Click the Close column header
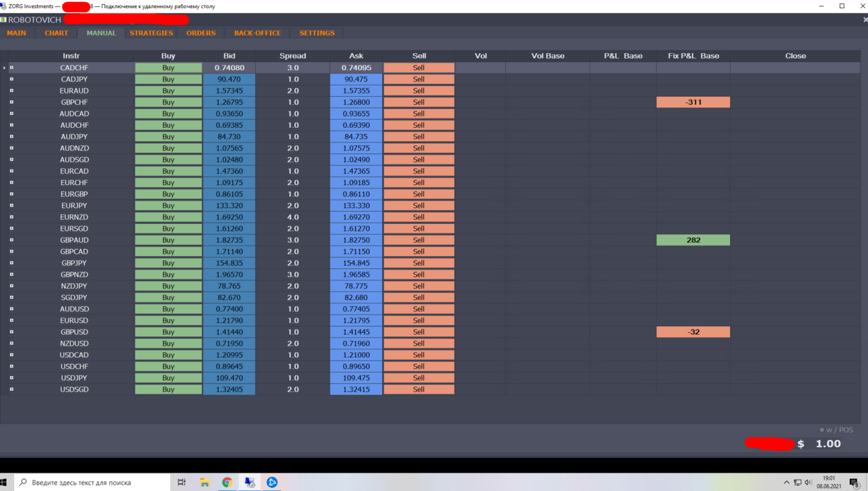The image size is (868, 491). (x=795, y=56)
